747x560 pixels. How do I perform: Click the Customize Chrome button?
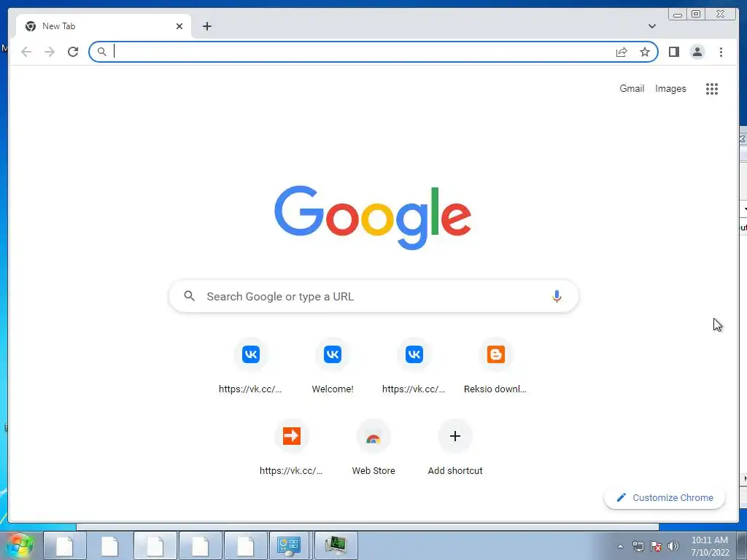[665, 497]
